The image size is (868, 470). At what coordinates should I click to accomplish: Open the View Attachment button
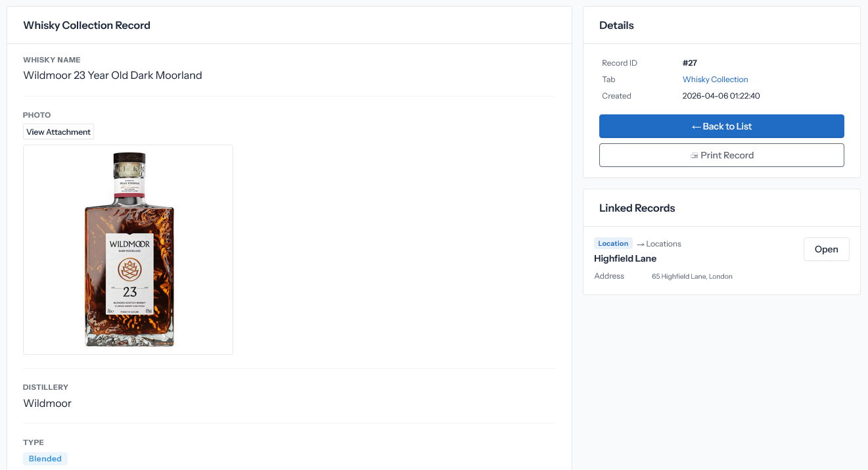pyautogui.click(x=58, y=132)
